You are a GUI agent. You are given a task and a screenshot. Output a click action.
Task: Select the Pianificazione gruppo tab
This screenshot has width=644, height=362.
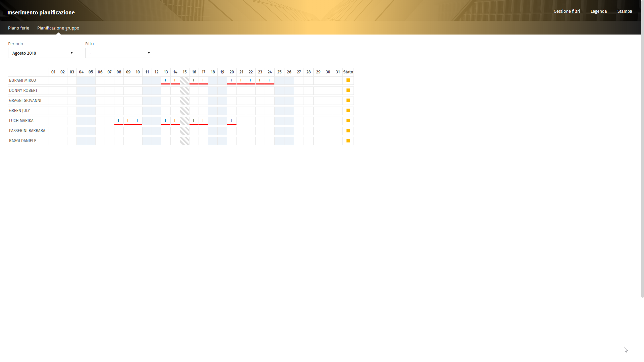[x=58, y=28]
